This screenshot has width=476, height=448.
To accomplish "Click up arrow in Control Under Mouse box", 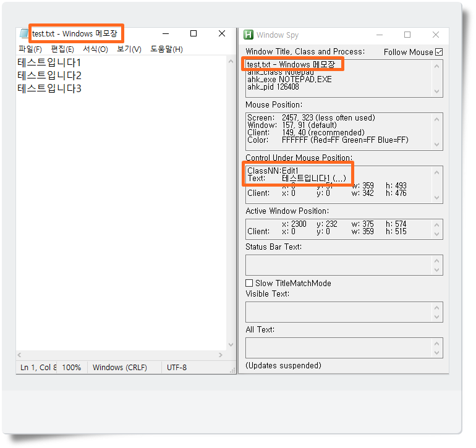I will [436, 172].
